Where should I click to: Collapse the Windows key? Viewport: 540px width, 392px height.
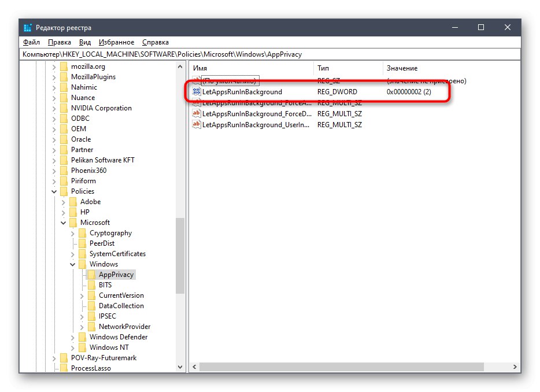(73, 265)
